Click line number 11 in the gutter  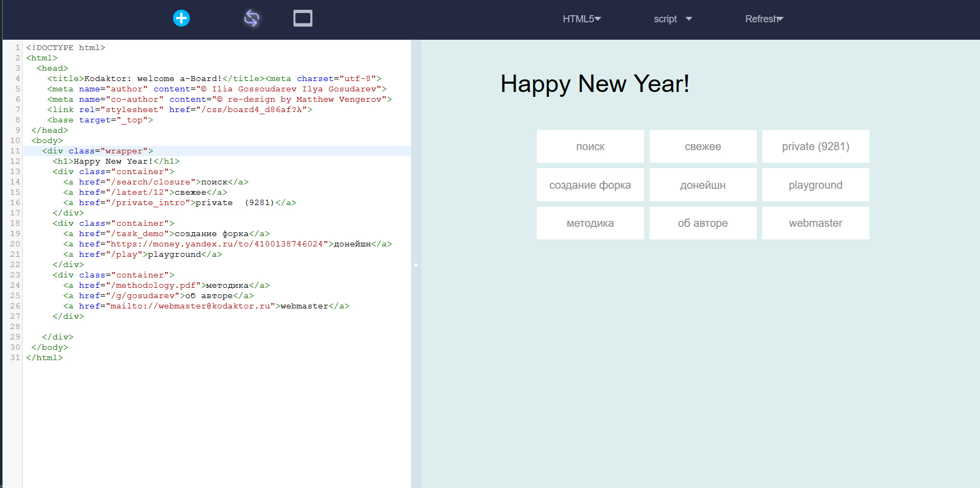(x=15, y=151)
